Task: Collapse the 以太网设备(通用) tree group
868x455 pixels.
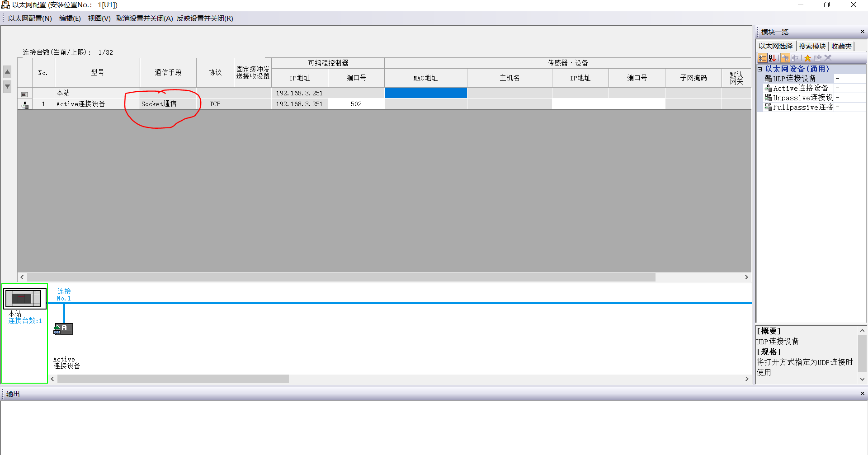Action: click(x=760, y=69)
